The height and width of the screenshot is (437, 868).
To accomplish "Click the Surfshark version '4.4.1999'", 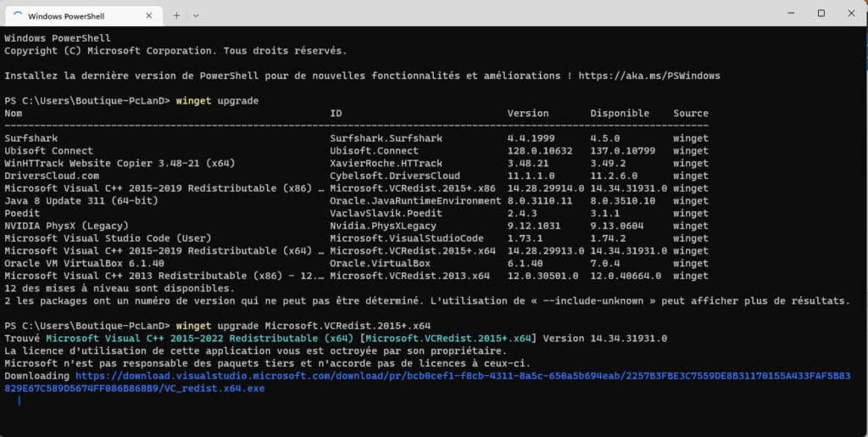I will point(531,138).
